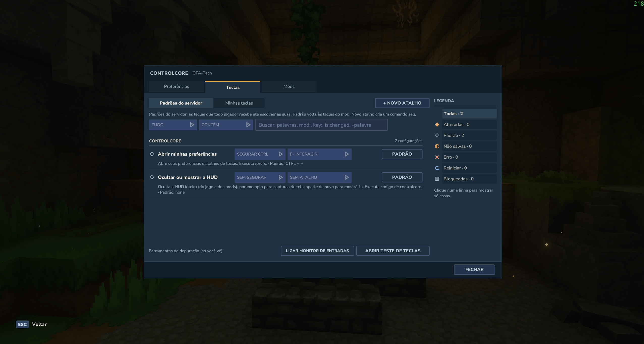Click the half-circle Não salvas icon
644x344 pixels.
(x=437, y=146)
